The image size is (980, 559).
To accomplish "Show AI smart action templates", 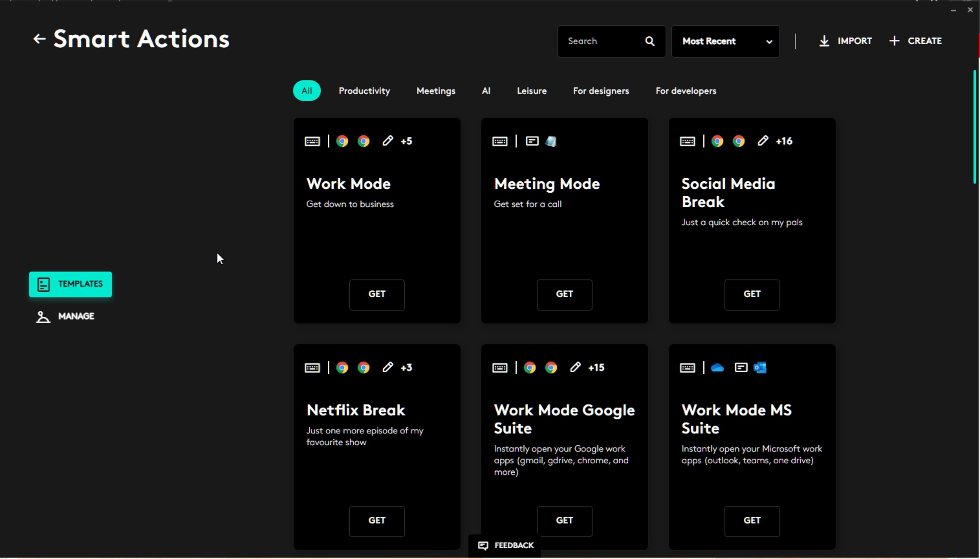I will point(486,91).
